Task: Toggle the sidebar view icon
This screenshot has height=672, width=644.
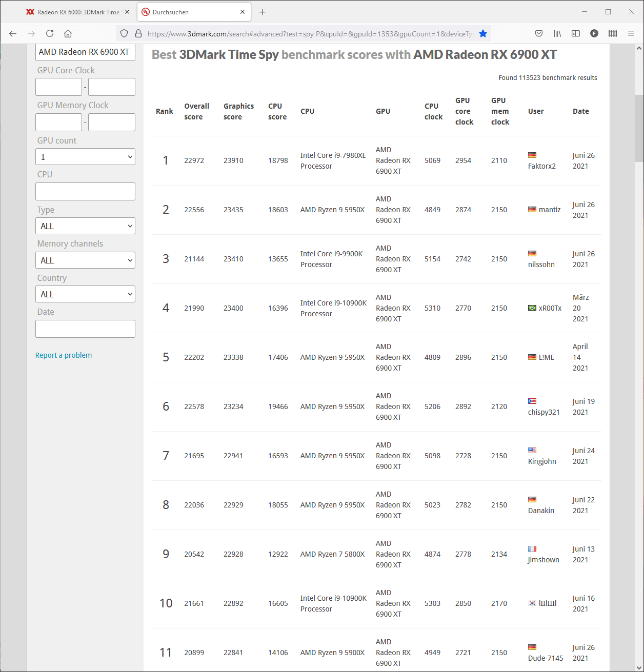Action: [576, 33]
